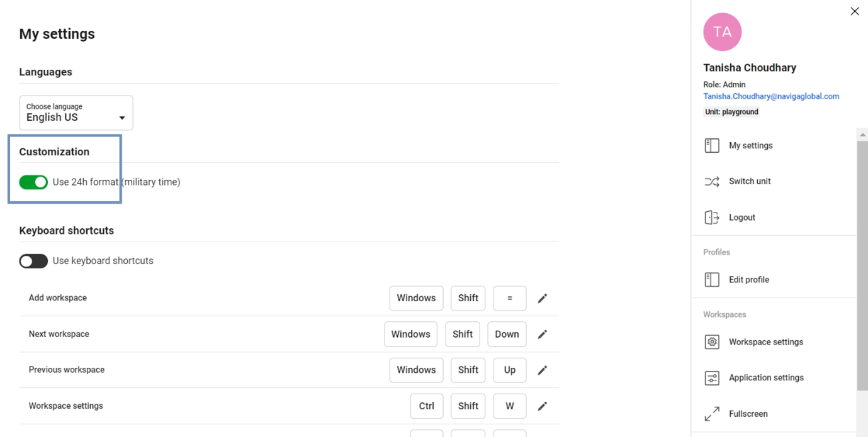Click the Switch unit shuffle icon
Viewport: 868px width, 437px height.
712,182
